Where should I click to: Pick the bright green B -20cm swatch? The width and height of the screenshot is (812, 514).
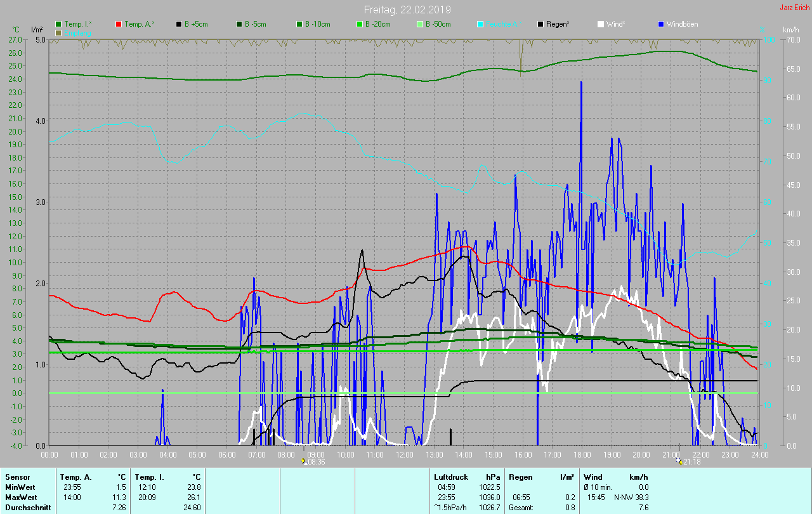[x=359, y=24]
